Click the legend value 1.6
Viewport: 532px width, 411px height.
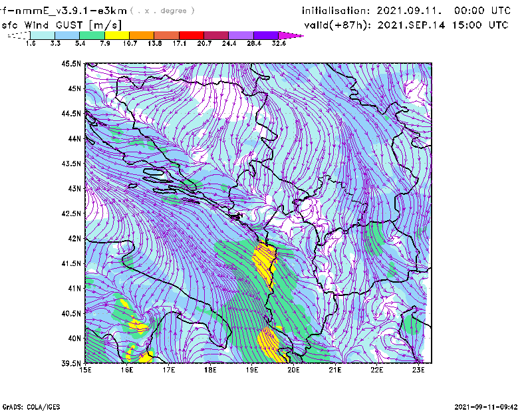click(31, 43)
